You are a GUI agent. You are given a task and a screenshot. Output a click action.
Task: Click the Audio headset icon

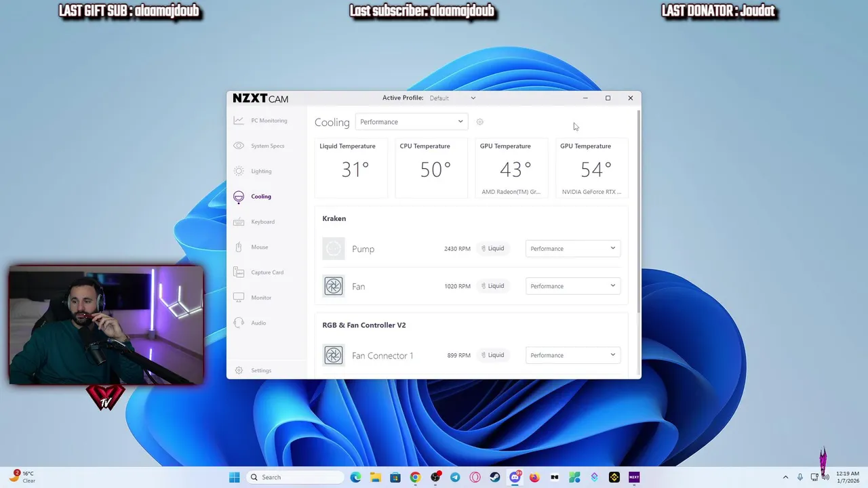[x=239, y=323]
